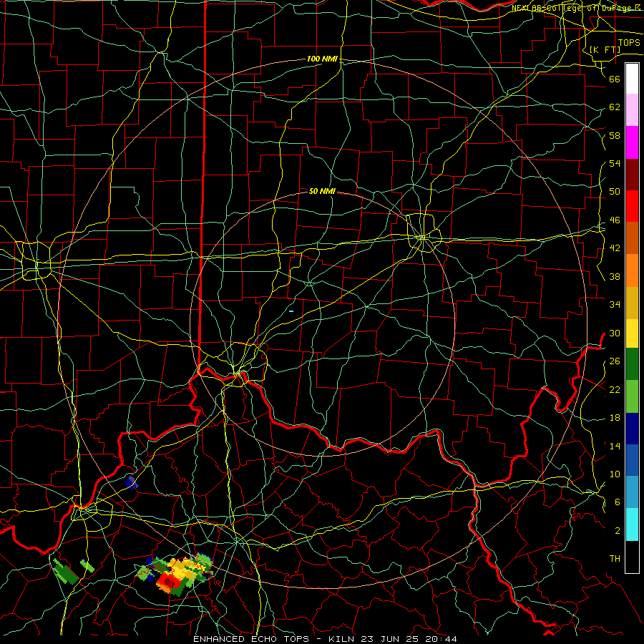Click the legend value "6"

[618, 502]
